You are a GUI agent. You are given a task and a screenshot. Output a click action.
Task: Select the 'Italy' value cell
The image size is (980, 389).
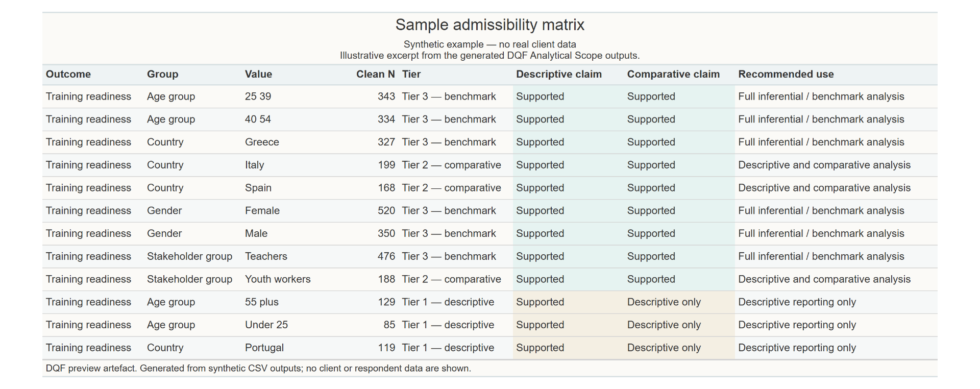(x=254, y=165)
